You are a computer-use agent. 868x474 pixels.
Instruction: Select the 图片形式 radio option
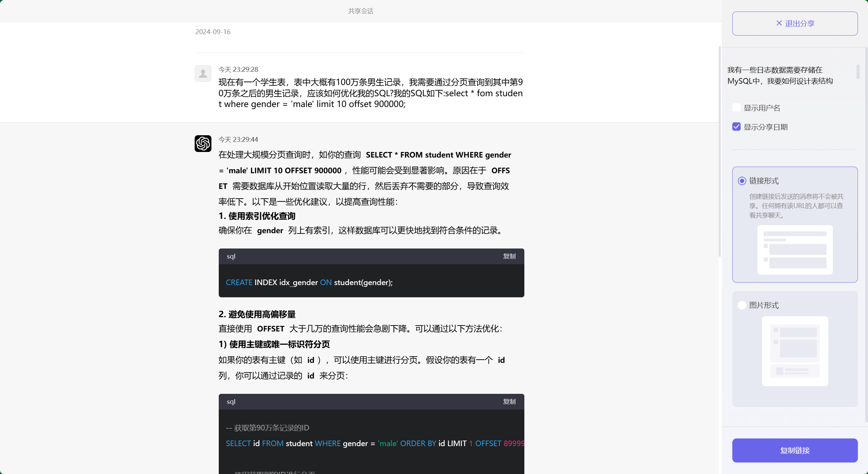pyautogui.click(x=742, y=305)
